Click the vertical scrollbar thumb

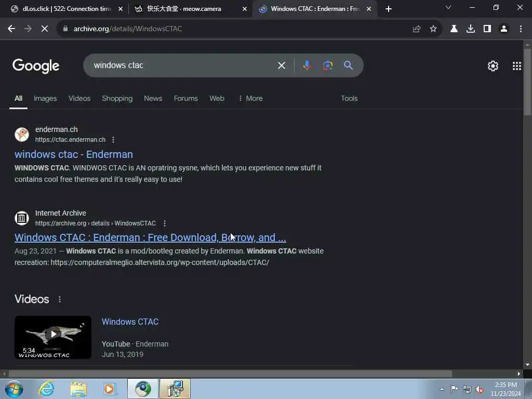(527, 82)
